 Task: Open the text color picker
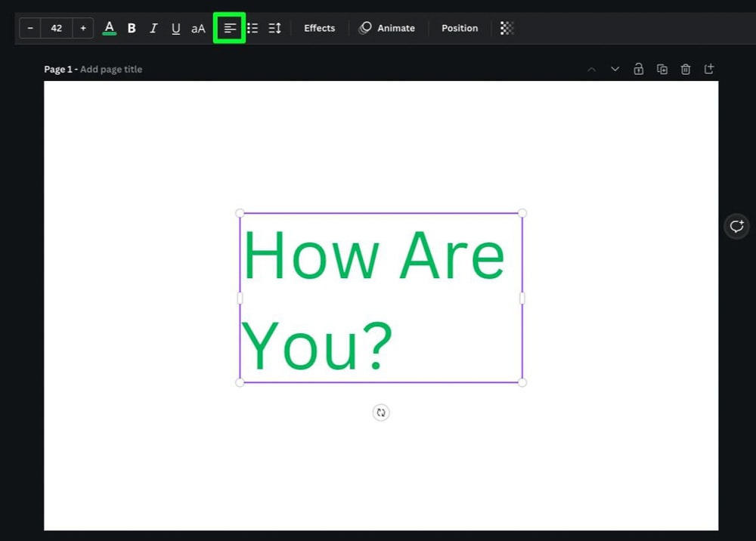point(110,28)
